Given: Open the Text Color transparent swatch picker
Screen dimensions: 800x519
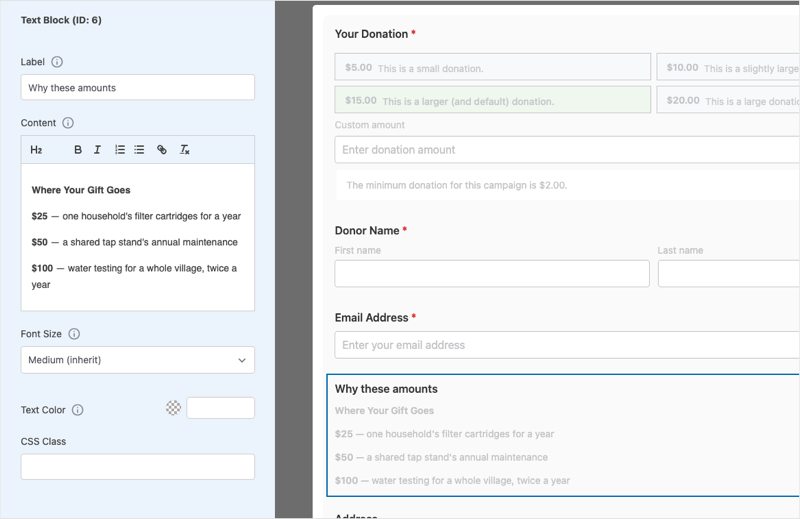Looking at the screenshot, I should click(x=173, y=408).
